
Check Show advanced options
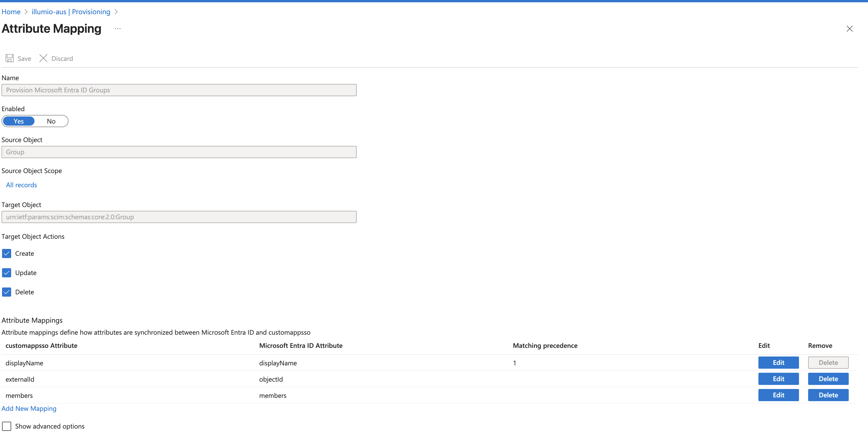tap(7, 426)
